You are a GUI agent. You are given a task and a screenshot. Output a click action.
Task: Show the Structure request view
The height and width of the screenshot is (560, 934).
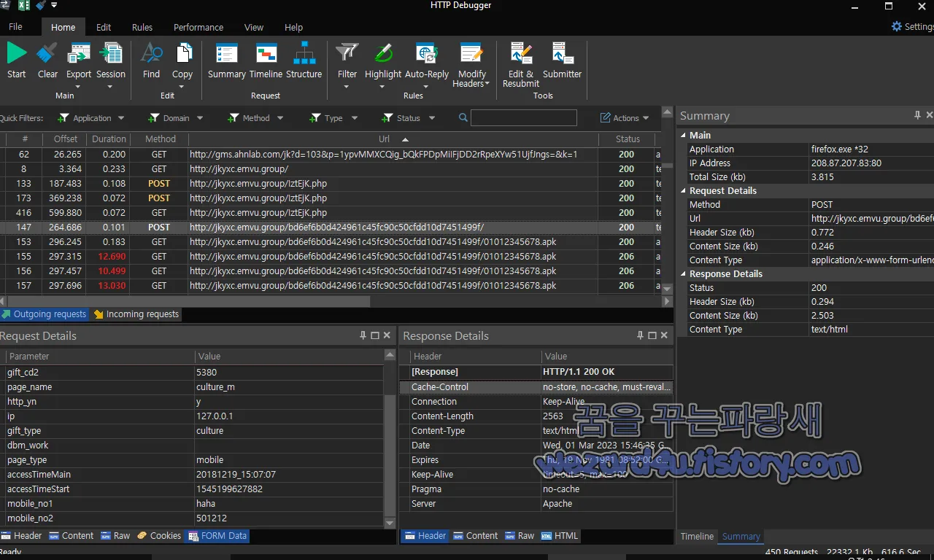pyautogui.click(x=304, y=60)
